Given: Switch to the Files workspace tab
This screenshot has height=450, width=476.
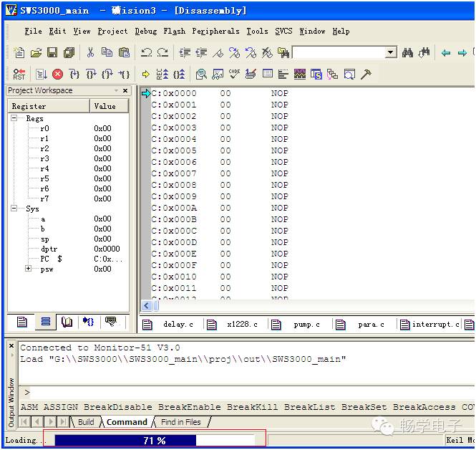Looking at the screenshot, I should pyautogui.click(x=22, y=322).
